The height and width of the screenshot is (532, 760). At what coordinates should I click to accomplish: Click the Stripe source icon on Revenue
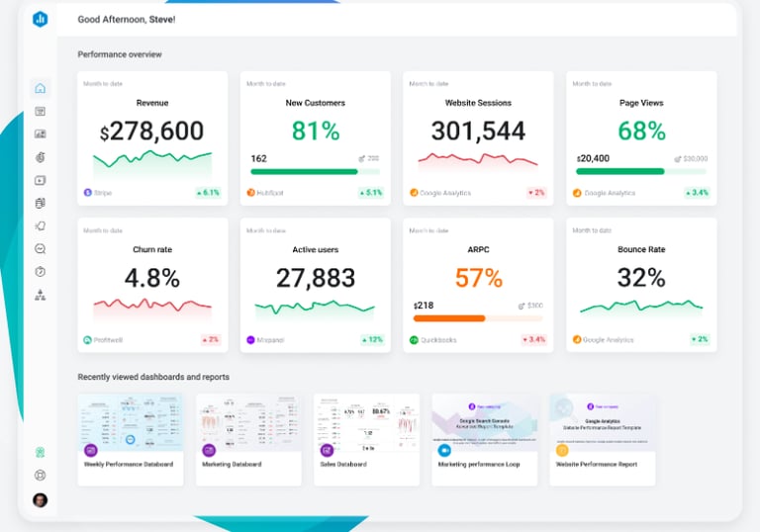[88, 193]
